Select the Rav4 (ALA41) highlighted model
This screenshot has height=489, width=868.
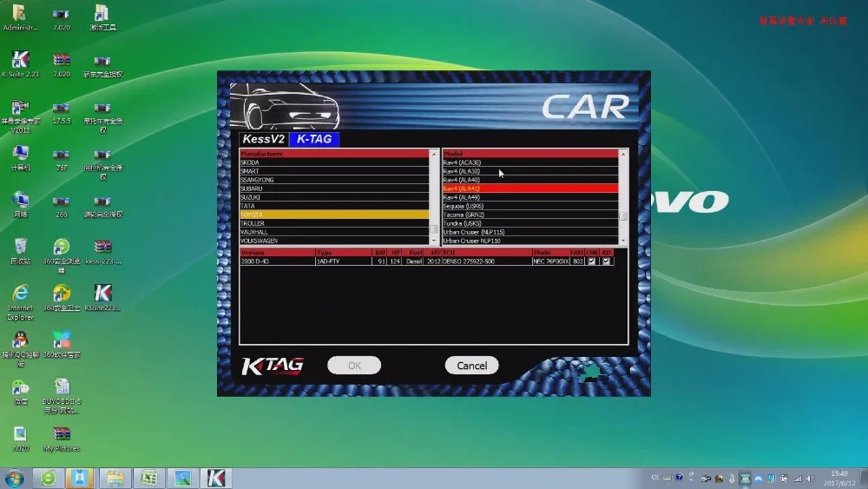click(x=530, y=188)
